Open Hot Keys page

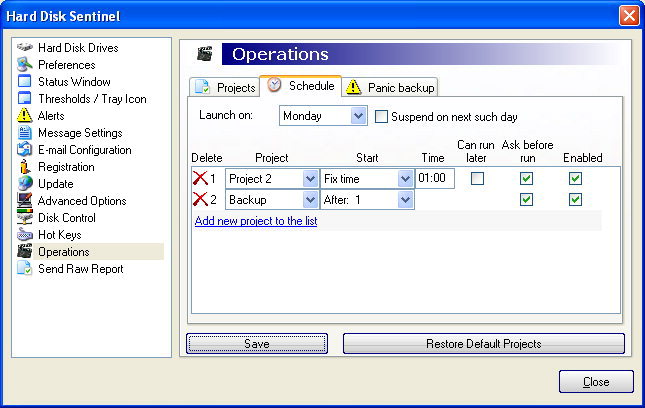click(60, 235)
